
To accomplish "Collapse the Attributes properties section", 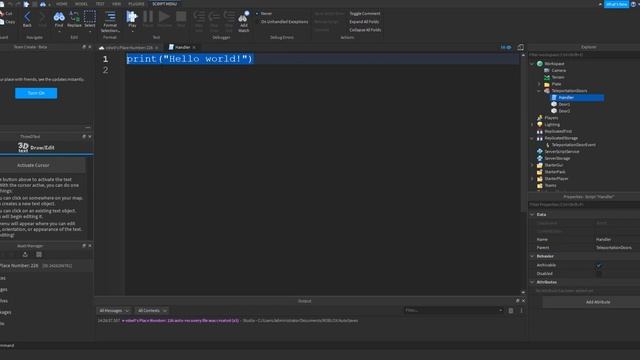I will 532,282.
